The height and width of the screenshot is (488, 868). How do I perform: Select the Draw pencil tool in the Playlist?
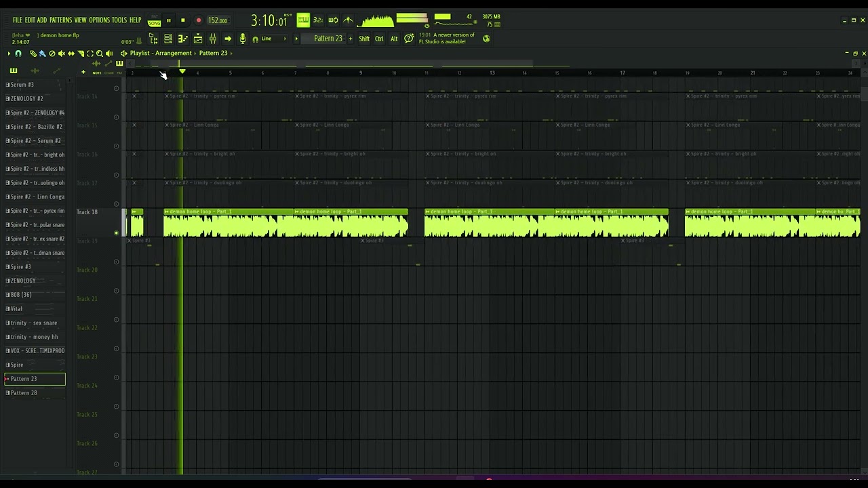(x=33, y=54)
